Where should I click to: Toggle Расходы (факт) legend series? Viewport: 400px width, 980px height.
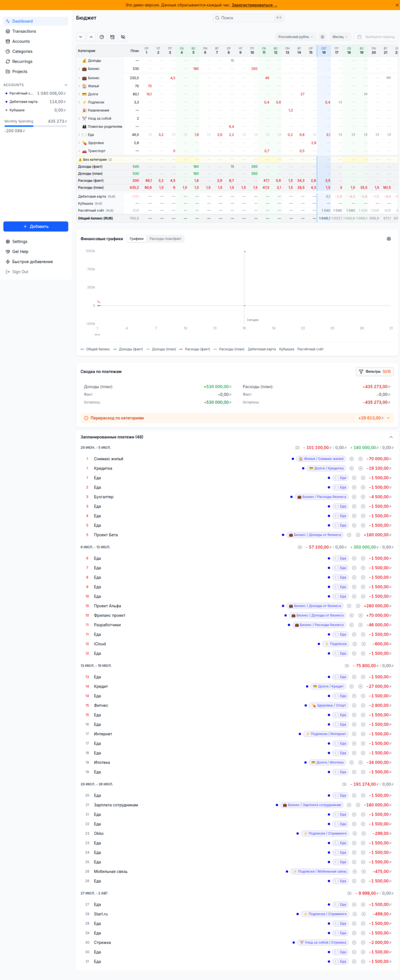coord(195,349)
